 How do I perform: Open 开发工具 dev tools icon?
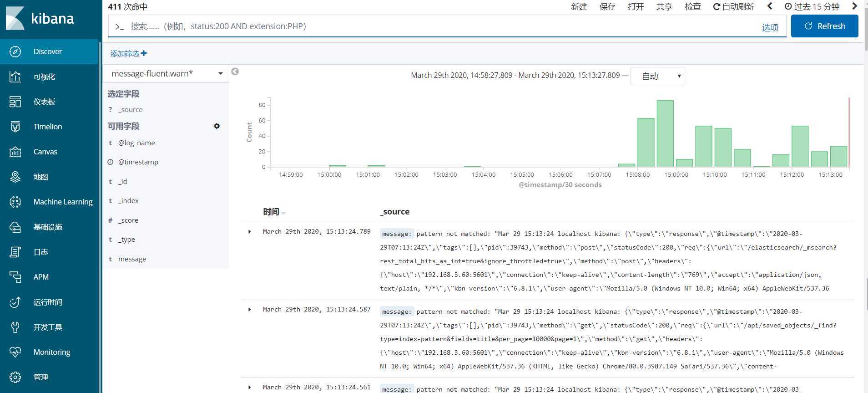15,327
